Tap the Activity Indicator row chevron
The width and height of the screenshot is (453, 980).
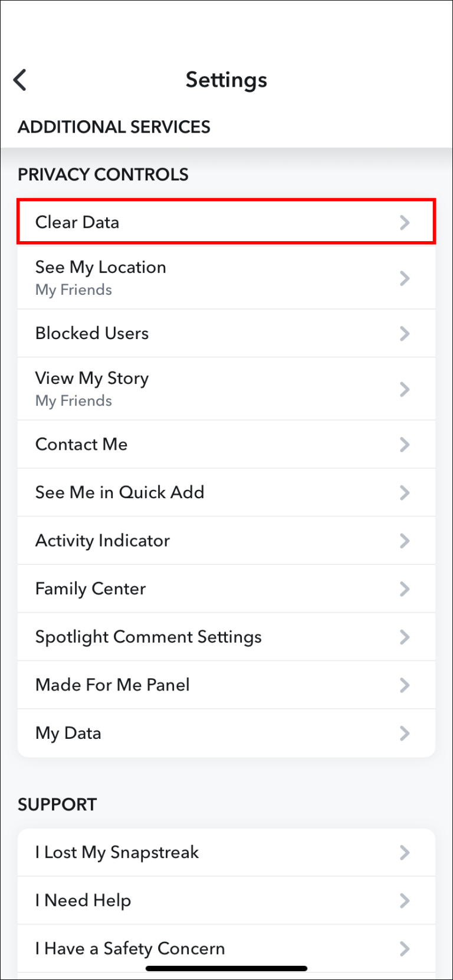tap(405, 541)
